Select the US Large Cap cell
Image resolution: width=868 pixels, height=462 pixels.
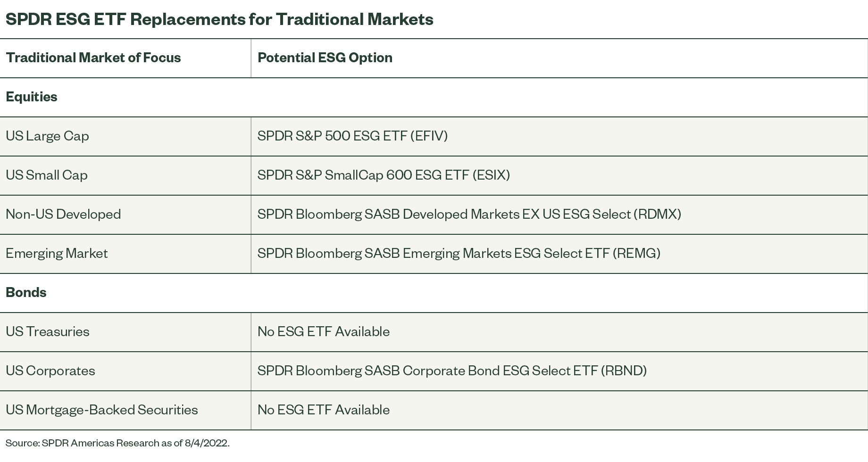[47, 136]
